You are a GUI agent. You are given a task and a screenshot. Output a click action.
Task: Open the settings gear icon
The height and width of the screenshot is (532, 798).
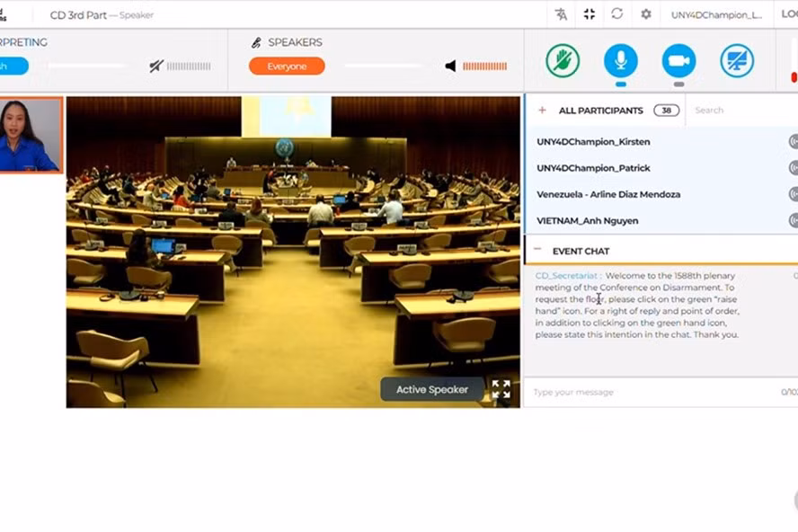(x=645, y=14)
